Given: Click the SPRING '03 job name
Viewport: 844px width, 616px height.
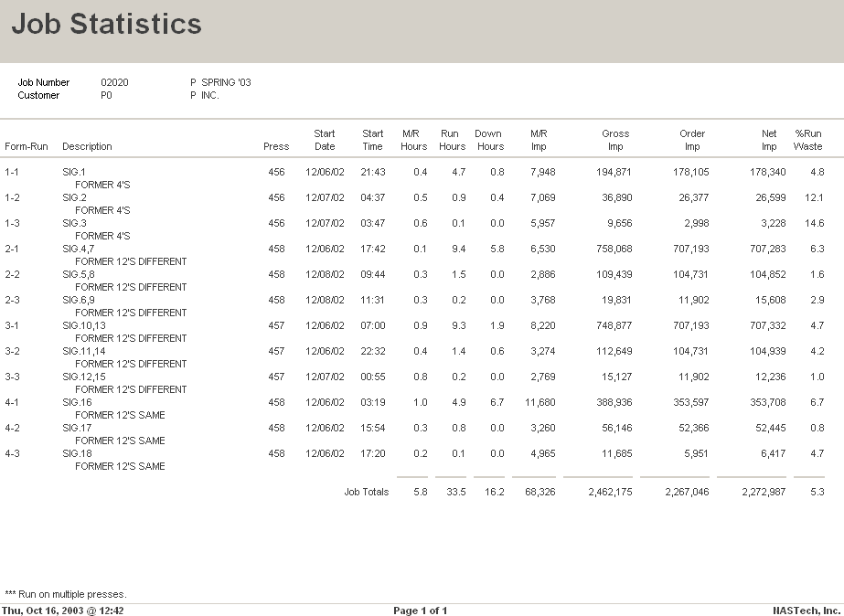Looking at the screenshot, I should tap(226, 82).
